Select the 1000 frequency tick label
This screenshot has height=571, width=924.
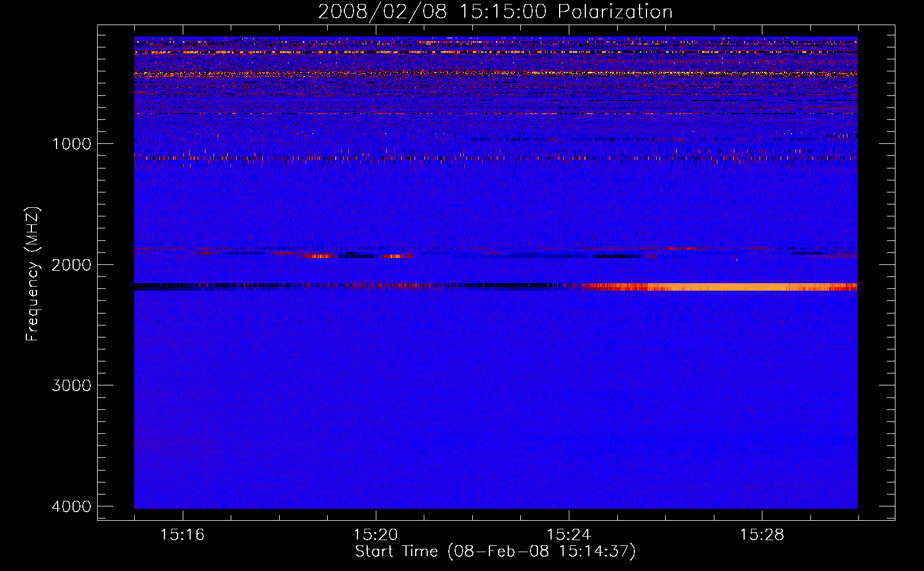[x=71, y=144]
